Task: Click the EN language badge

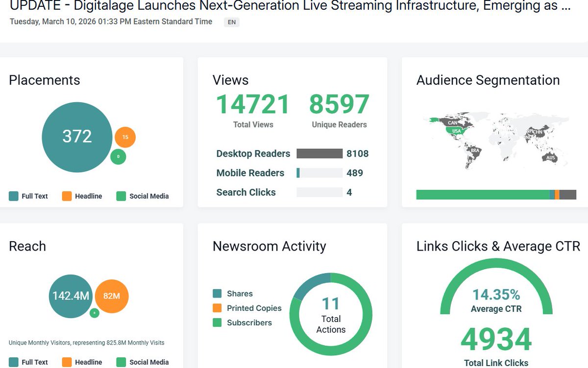Action: 232,22
